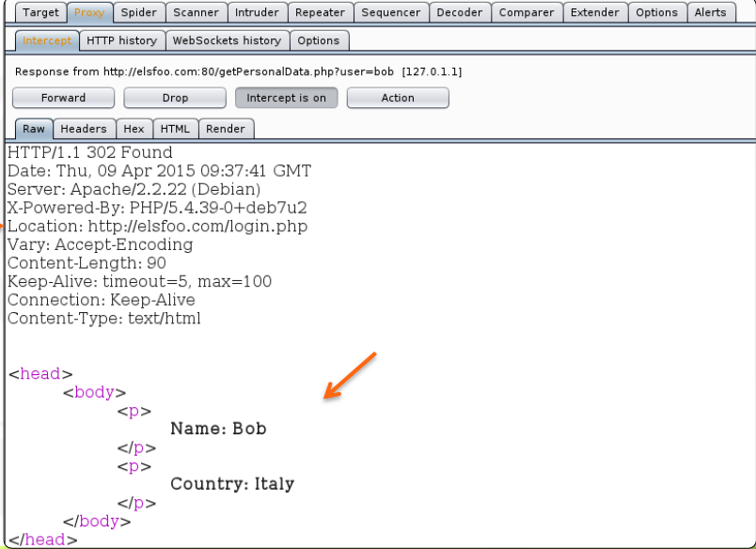The width and height of the screenshot is (756, 549).
Task: Switch to the Spider tab
Action: click(139, 12)
